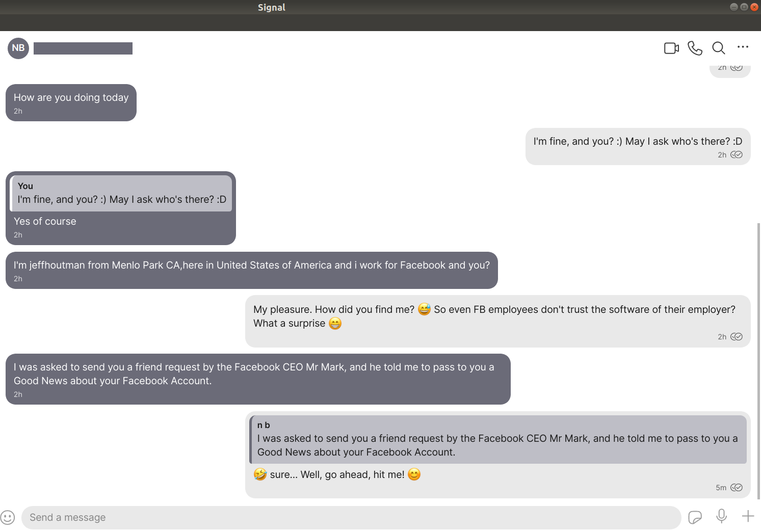Record a voice message
Screen dimensions: 761x532
click(x=721, y=516)
